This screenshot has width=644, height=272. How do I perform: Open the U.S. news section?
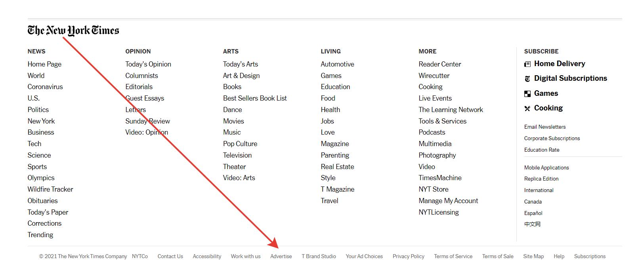(34, 98)
